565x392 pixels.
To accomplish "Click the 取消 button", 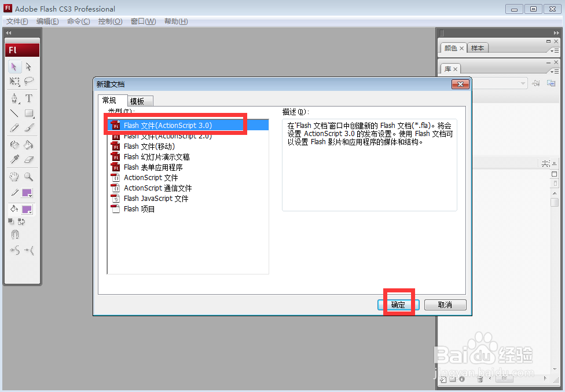I will (x=445, y=305).
